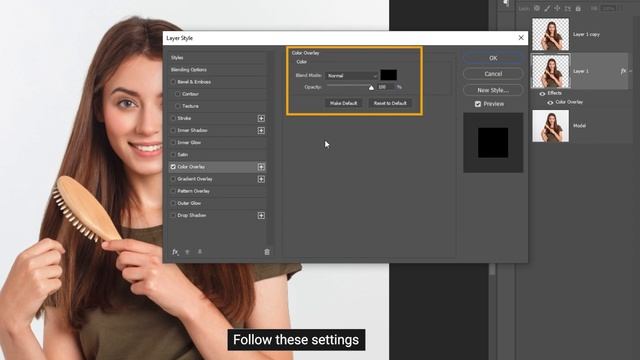Enable the Bevel & Emboss checkbox
The height and width of the screenshot is (360, 640).
click(x=173, y=82)
